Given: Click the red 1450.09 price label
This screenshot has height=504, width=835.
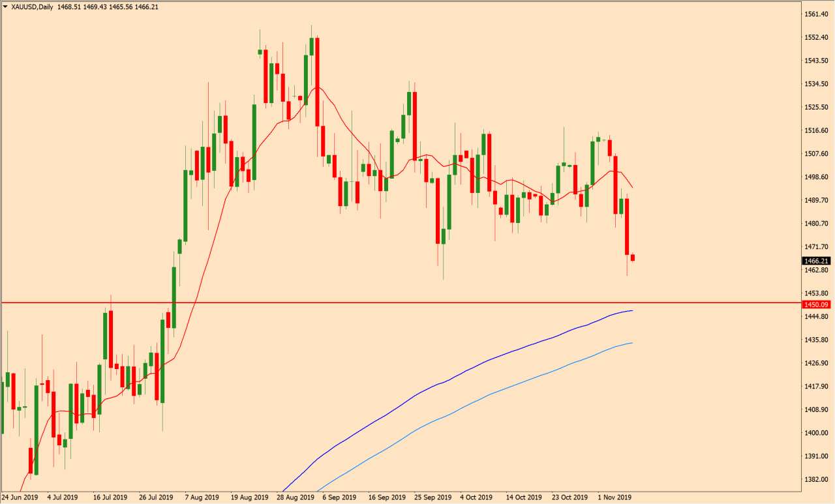Looking at the screenshot, I should 816,304.
